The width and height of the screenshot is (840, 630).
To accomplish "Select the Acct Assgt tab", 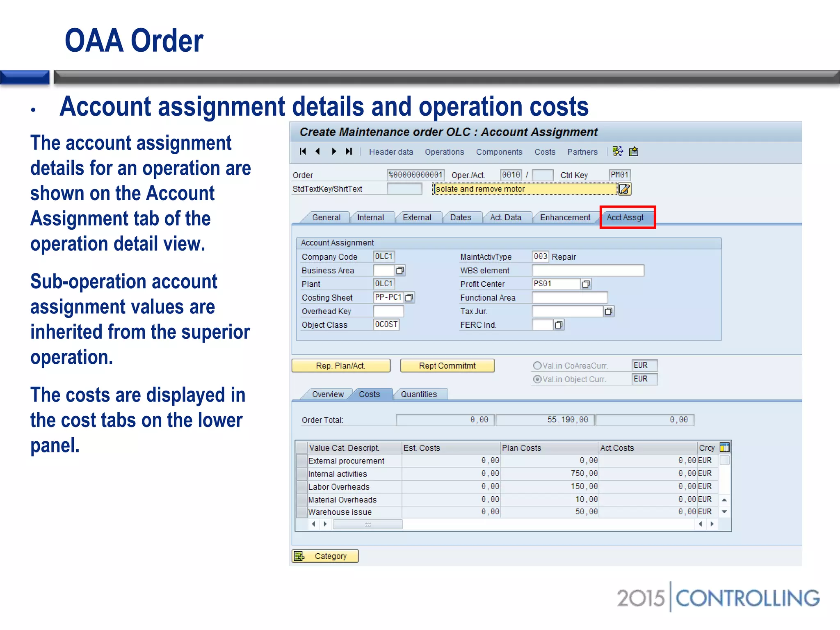I will point(625,217).
